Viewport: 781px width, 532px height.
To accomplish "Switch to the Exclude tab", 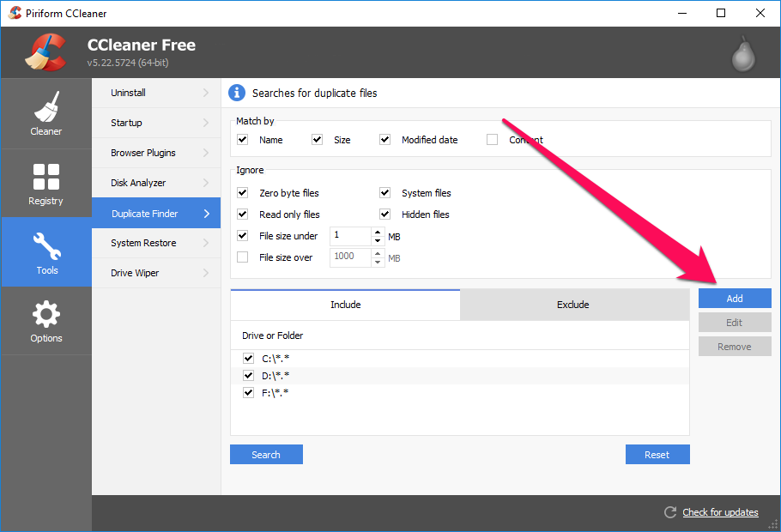I will pyautogui.click(x=575, y=305).
